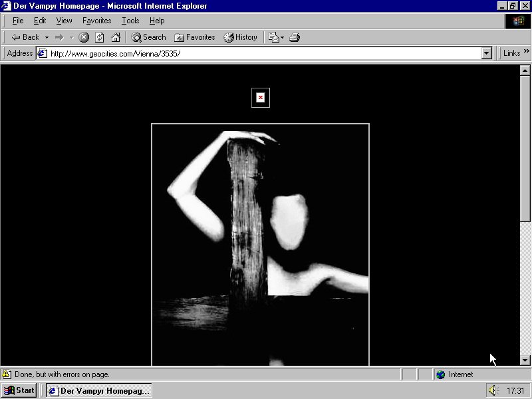
Task: Open the Search pane
Action: [148, 37]
